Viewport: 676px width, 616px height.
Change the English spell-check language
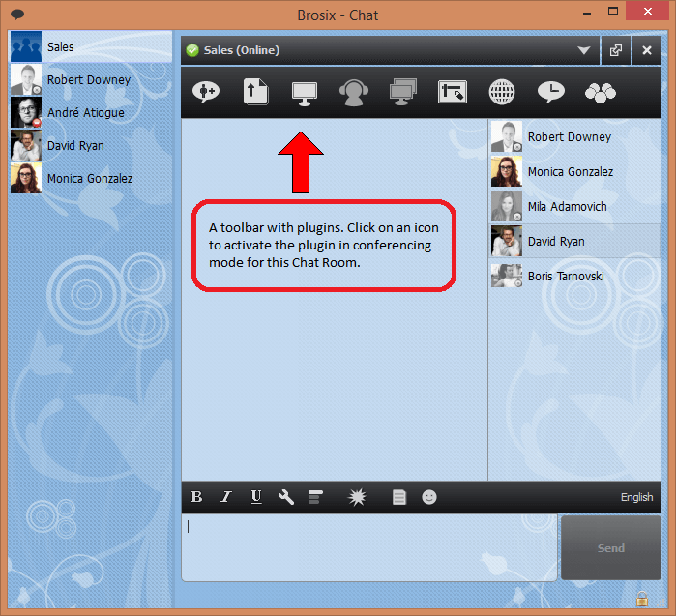coord(636,497)
